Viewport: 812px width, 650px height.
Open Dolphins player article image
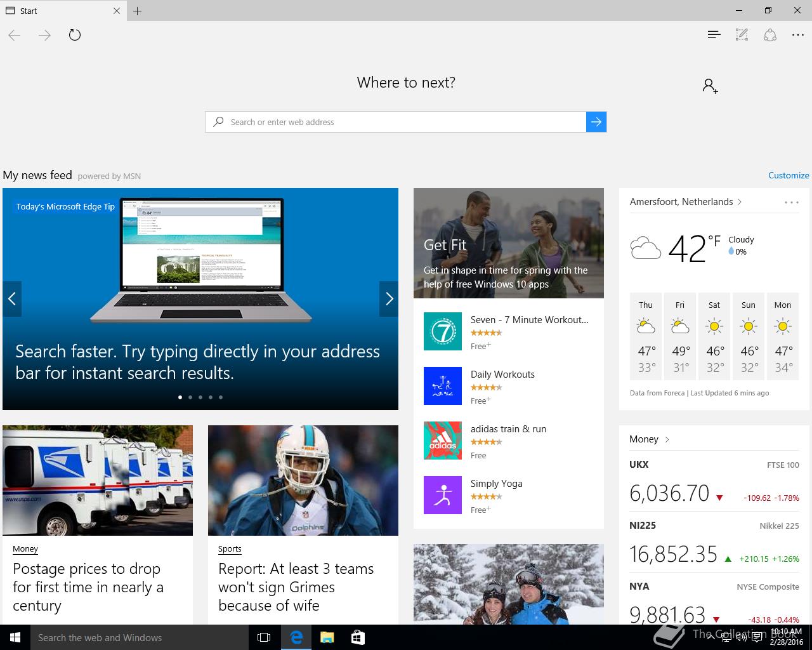pyautogui.click(x=303, y=481)
